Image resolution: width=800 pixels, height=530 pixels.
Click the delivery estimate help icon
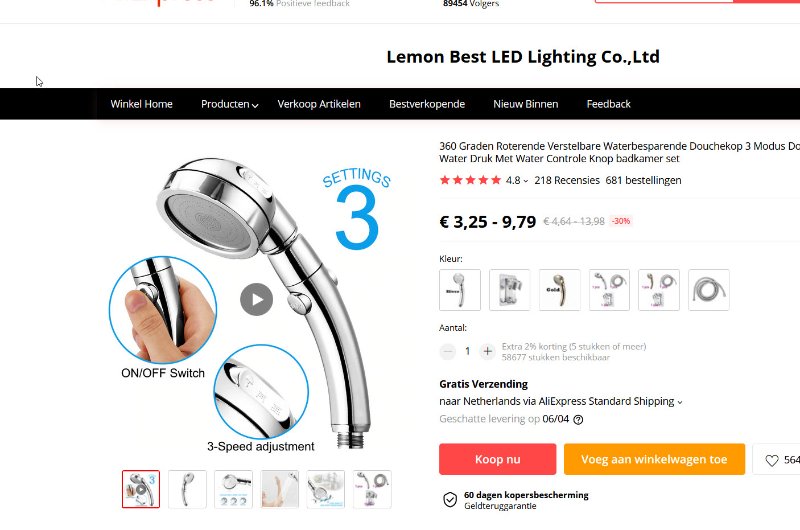tap(578, 420)
